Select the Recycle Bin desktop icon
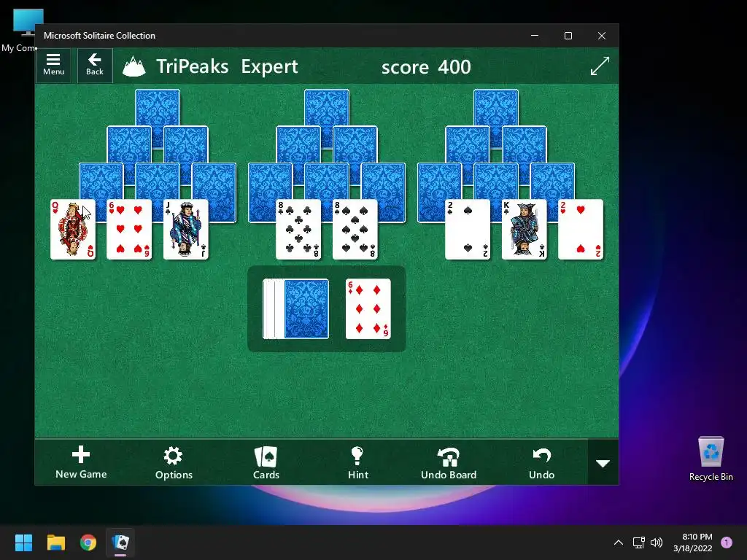 [x=711, y=459]
